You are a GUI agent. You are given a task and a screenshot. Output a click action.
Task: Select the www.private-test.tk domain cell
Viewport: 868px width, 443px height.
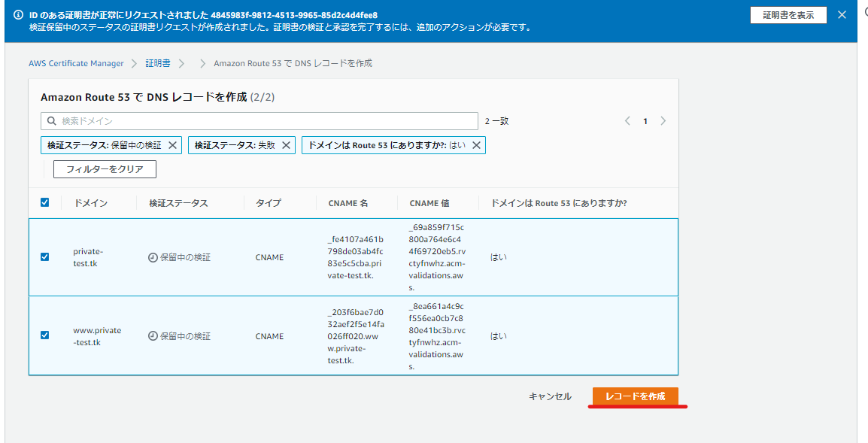point(97,336)
